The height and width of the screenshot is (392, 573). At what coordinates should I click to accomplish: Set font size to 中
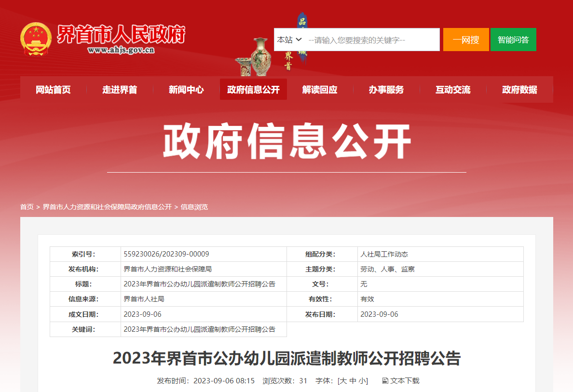(x=353, y=381)
